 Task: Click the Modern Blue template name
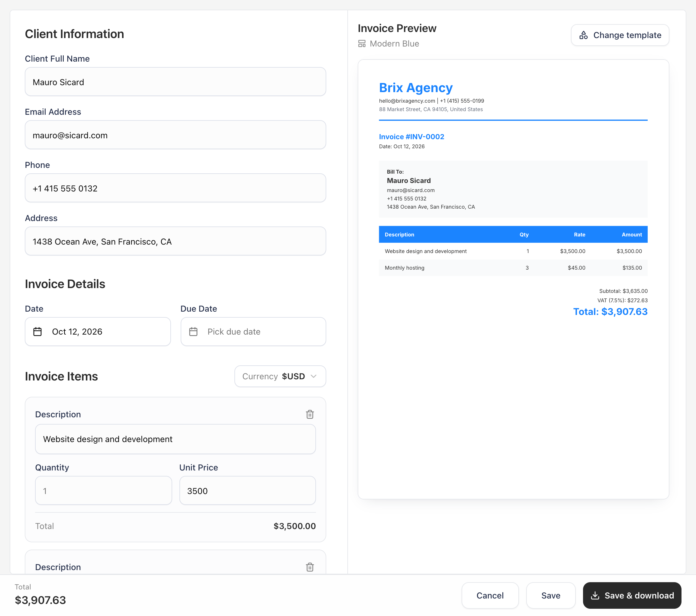tap(394, 43)
